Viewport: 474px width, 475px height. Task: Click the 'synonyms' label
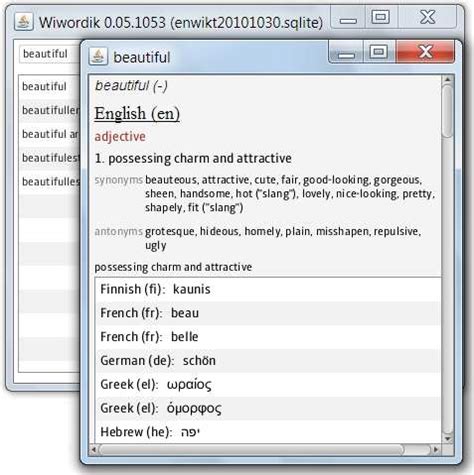[119, 180]
